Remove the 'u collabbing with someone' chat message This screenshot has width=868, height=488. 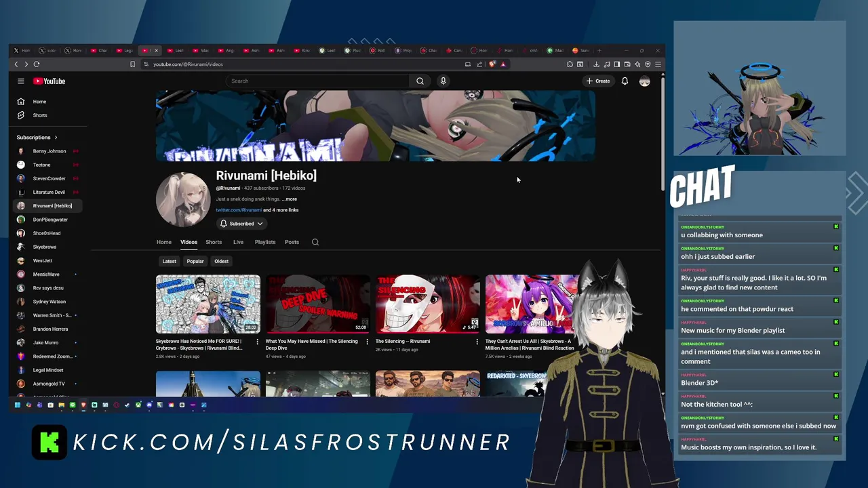coord(836,226)
